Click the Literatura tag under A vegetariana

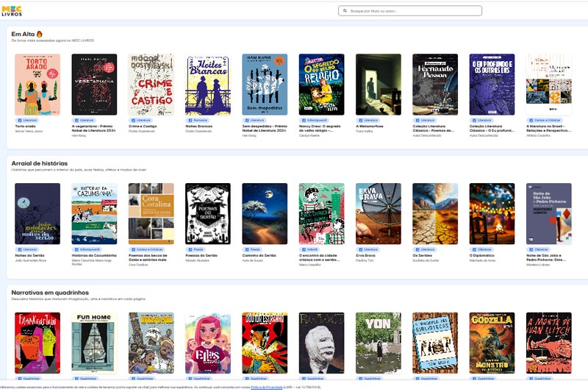(x=84, y=121)
